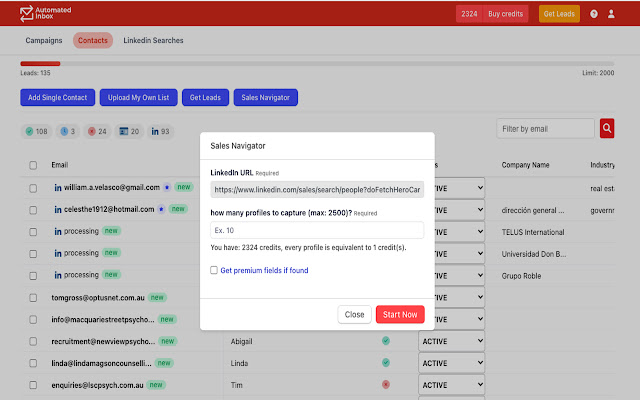
Task: Click green verified icon in Linda row
Action: tap(386, 362)
